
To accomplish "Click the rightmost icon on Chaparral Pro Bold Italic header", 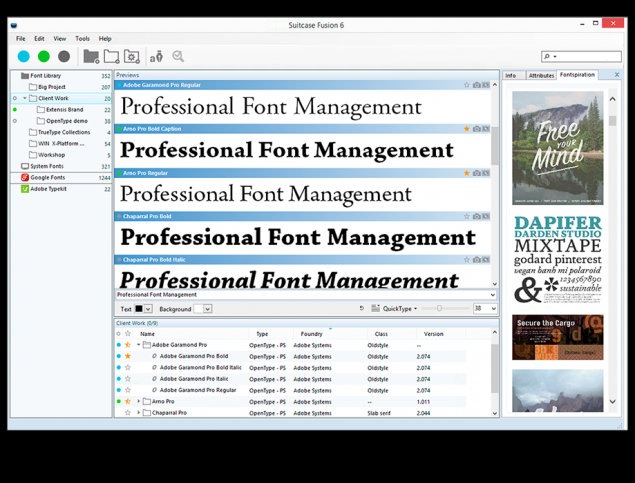I will pos(486,260).
